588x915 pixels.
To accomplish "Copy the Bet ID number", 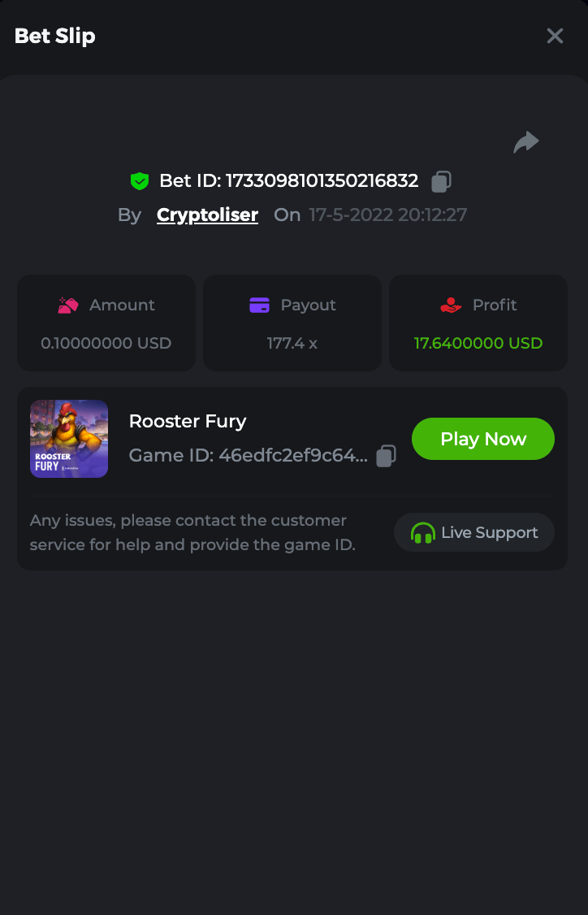I will coord(441,181).
